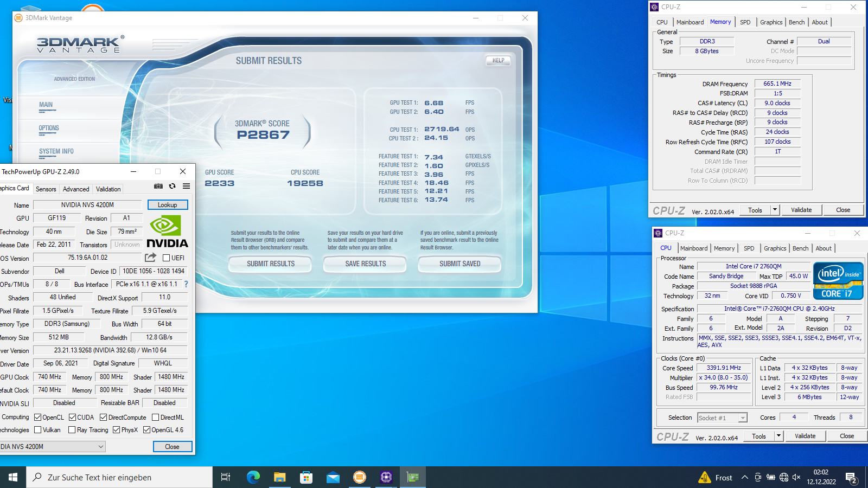Click the battery power tray icon
The height and width of the screenshot is (488, 868).
[770, 477]
